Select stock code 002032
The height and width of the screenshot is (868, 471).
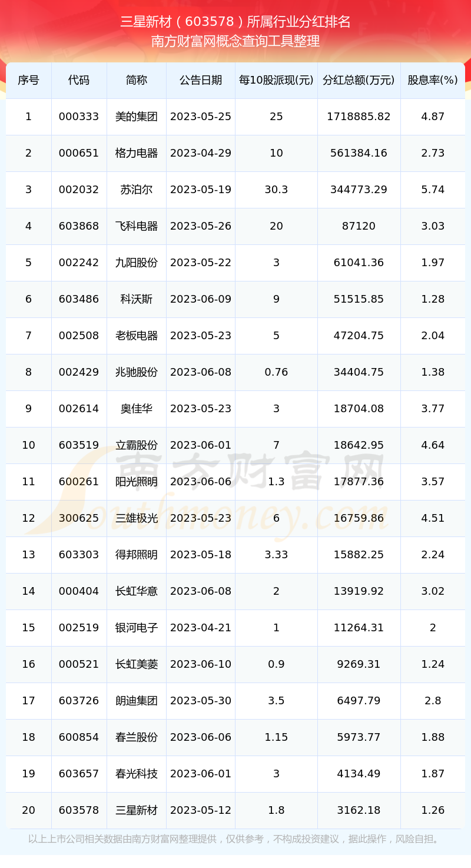pyautogui.click(x=79, y=190)
